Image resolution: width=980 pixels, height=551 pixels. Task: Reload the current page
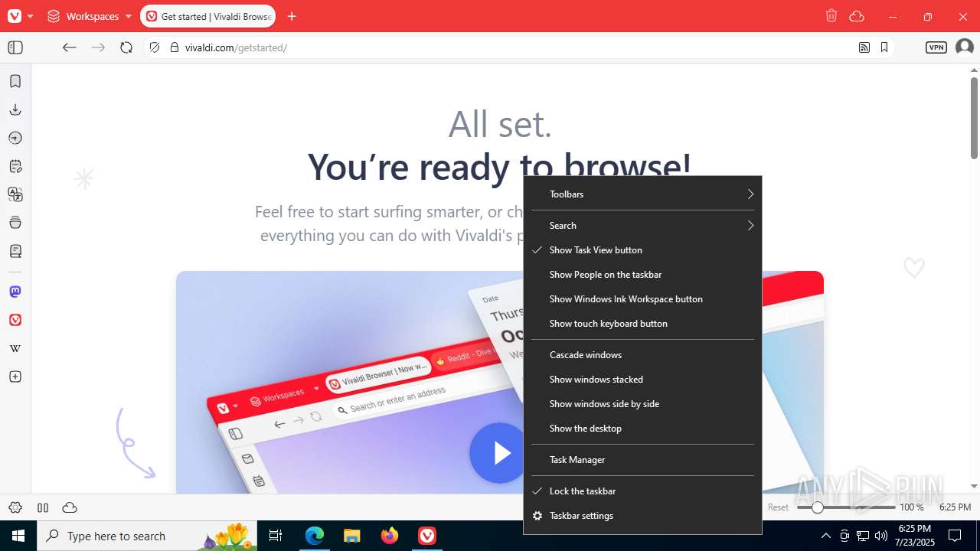(126, 47)
